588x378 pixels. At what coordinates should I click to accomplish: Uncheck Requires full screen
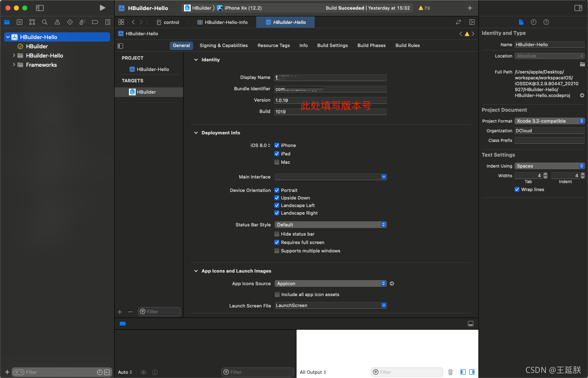277,242
